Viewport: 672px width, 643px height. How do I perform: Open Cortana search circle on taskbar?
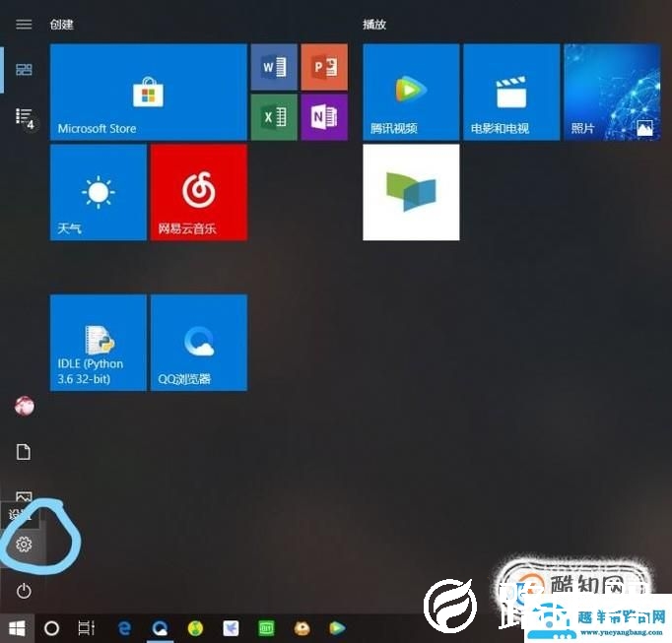52,628
